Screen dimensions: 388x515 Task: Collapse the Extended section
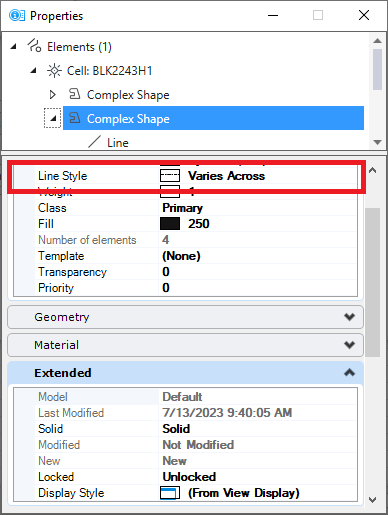[349, 373]
